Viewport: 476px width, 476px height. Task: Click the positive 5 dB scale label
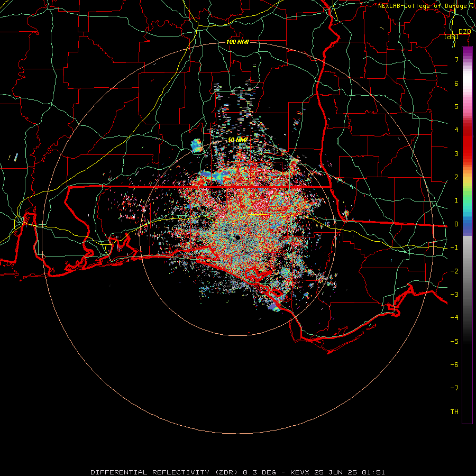(456, 106)
